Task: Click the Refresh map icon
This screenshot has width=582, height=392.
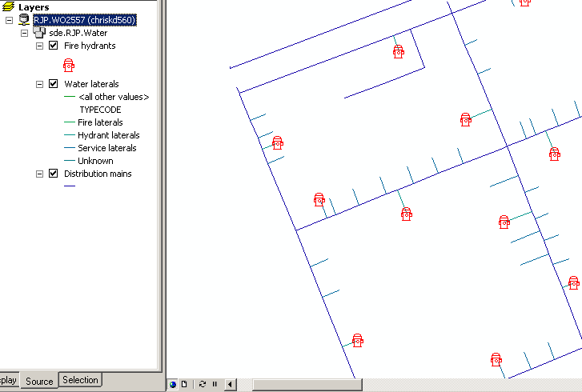Action: coord(202,385)
